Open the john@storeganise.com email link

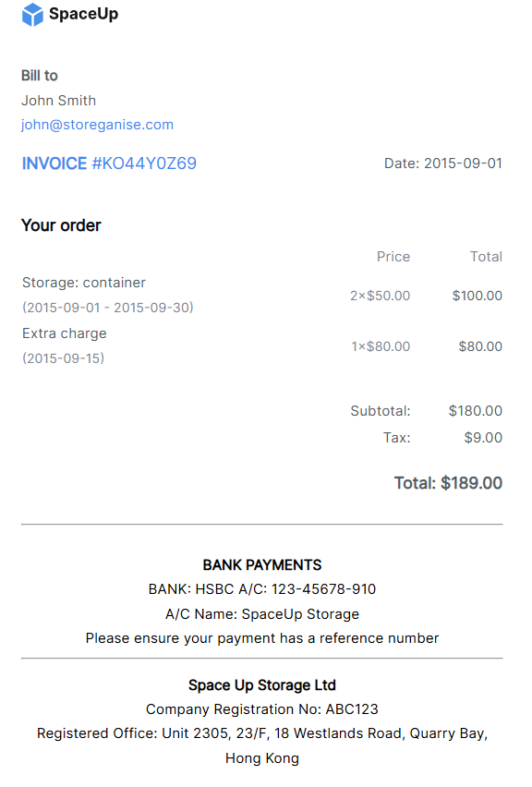(97, 125)
